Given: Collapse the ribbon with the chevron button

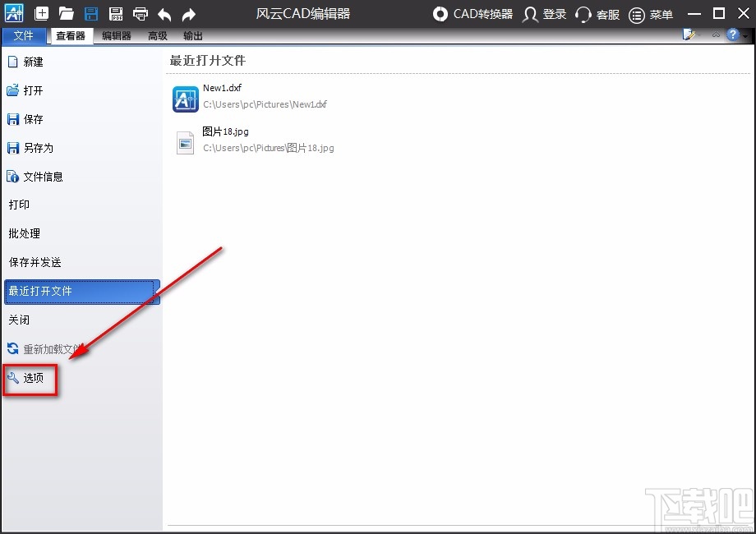Looking at the screenshot, I should click(x=715, y=35).
